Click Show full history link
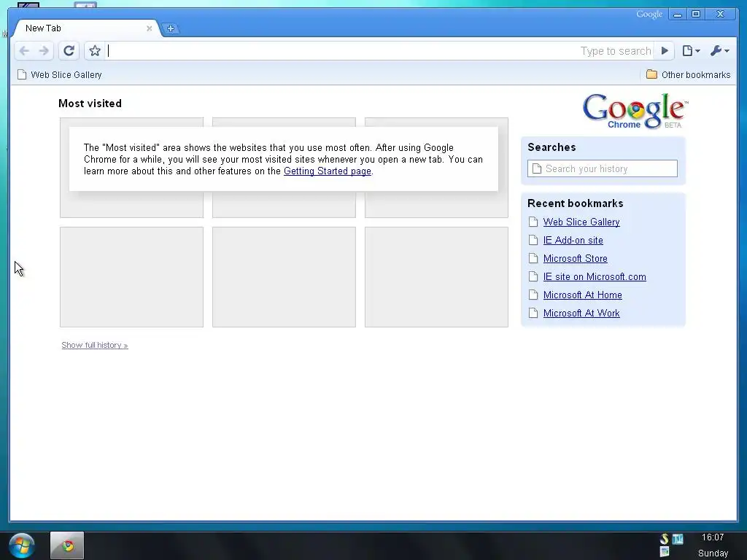Screen dimensions: 747x560 (x=95, y=345)
